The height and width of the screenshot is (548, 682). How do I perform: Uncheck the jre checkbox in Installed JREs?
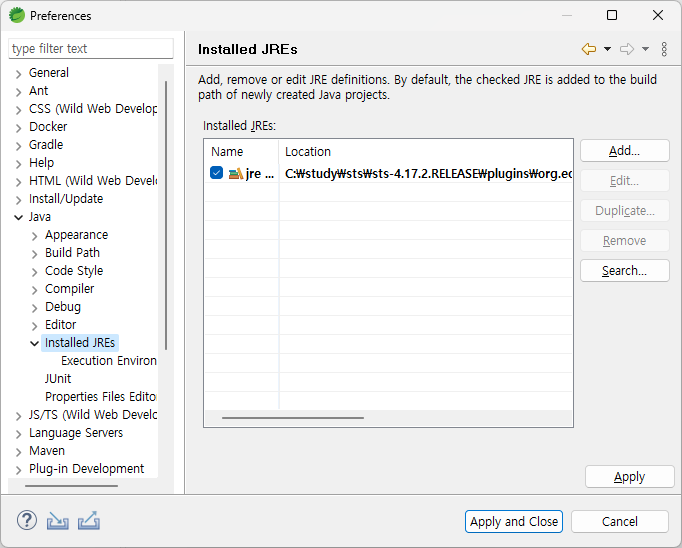point(216,173)
